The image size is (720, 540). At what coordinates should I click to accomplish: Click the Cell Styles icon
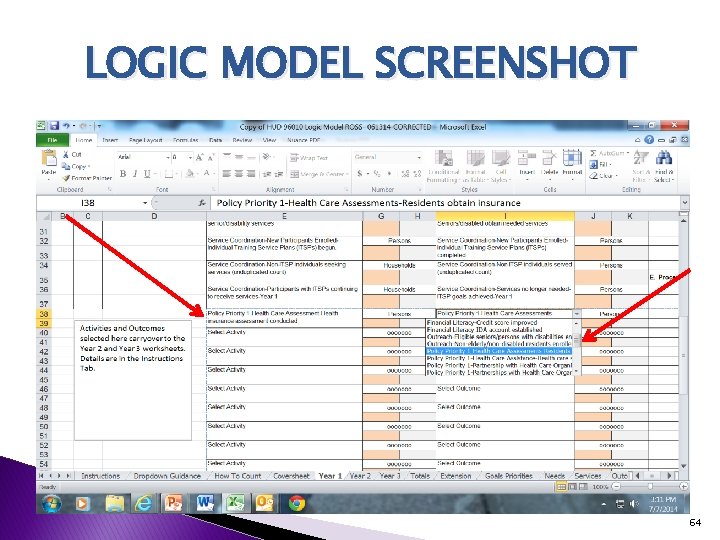pyautogui.click(x=501, y=158)
